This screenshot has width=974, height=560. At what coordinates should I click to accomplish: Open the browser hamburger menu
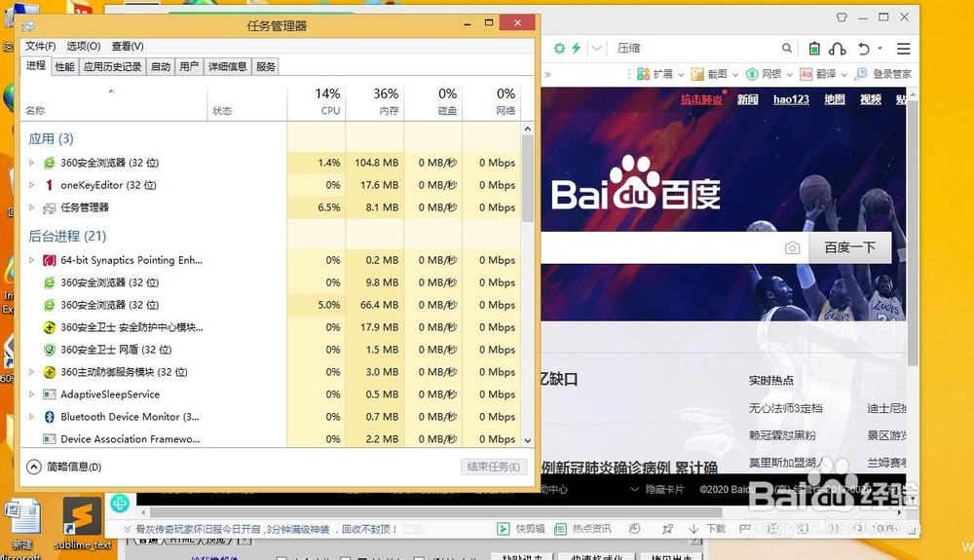pyautogui.click(x=904, y=49)
